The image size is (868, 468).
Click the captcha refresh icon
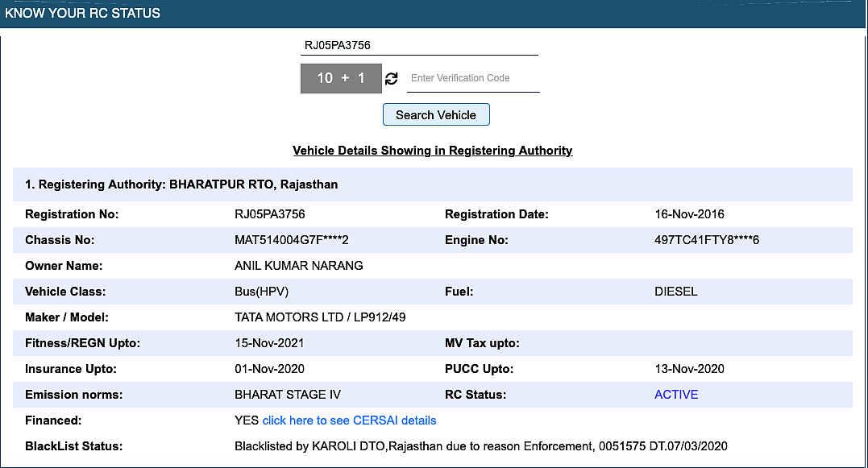click(392, 79)
